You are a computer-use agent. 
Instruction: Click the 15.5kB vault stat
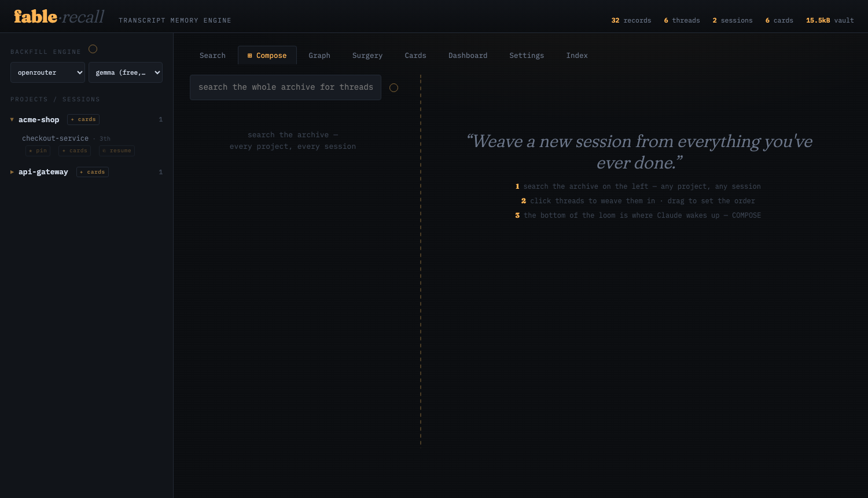point(830,20)
